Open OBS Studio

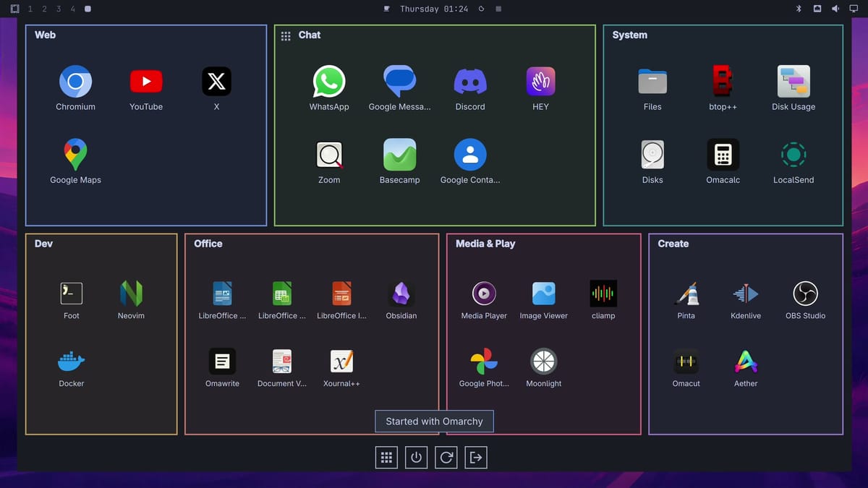(805, 293)
